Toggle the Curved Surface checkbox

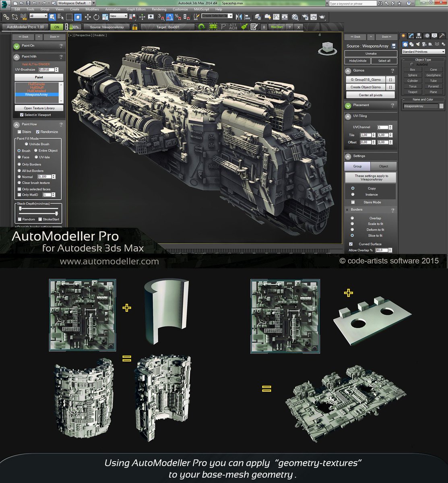351,244
